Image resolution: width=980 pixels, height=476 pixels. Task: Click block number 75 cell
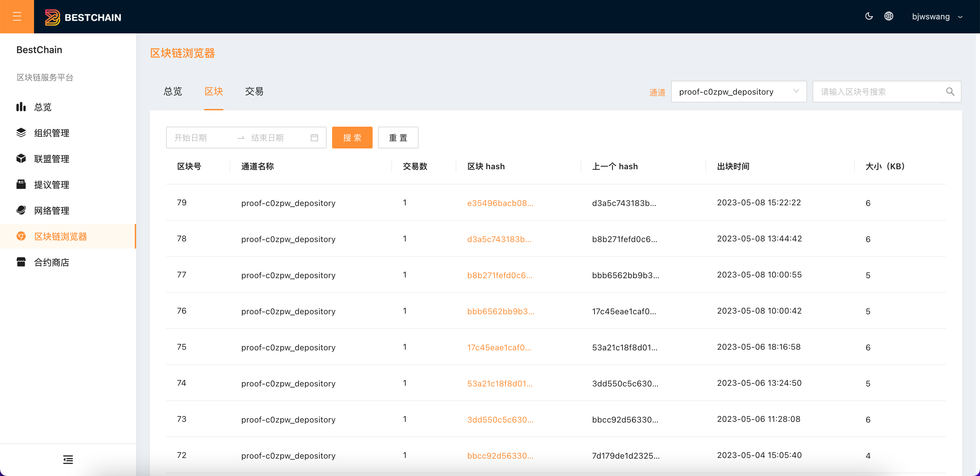tap(182, 347)
